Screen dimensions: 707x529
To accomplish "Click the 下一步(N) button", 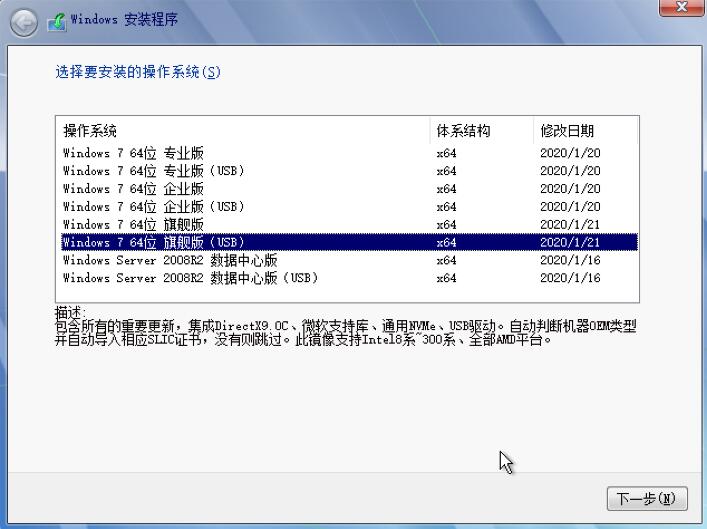I will [x=647, y=498].
